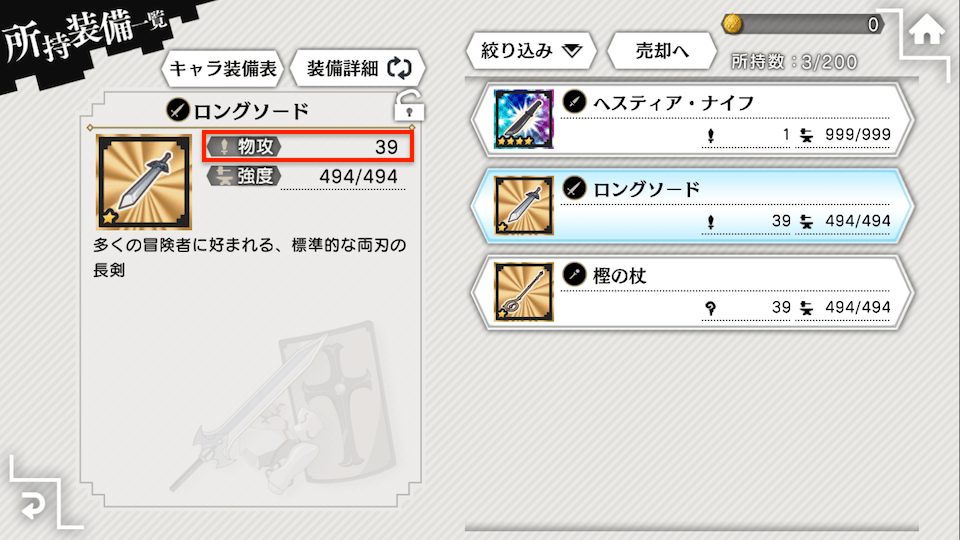Image resolution: width=960 pixels, height=540 pixels.
Task: Select 樫の杖 in the equipment list
Action: (692, 293)
